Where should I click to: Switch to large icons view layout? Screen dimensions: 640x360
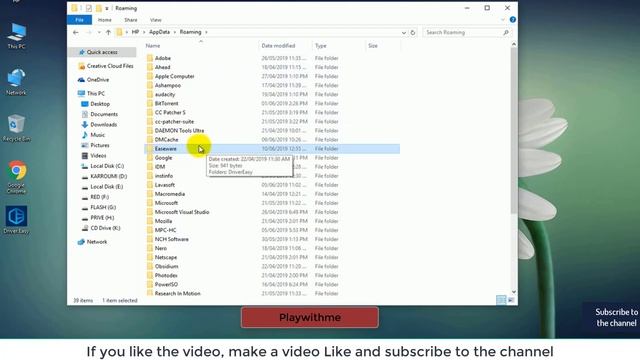click(x=511, y=300)
